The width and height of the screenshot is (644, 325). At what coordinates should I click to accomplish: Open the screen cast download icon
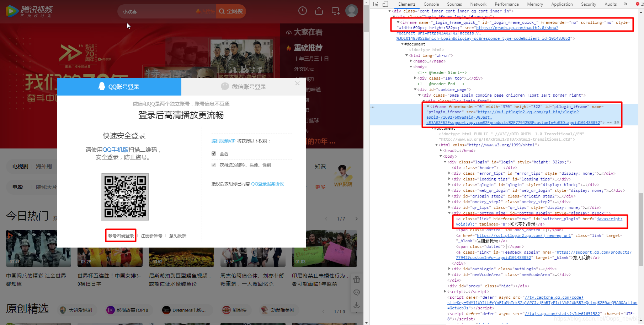tap(335, 11)
